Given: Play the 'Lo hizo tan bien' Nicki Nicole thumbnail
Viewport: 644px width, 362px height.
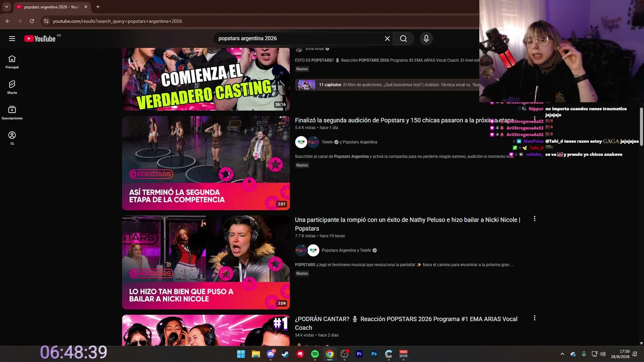Looking at the screenshot, I should [206, 262].
